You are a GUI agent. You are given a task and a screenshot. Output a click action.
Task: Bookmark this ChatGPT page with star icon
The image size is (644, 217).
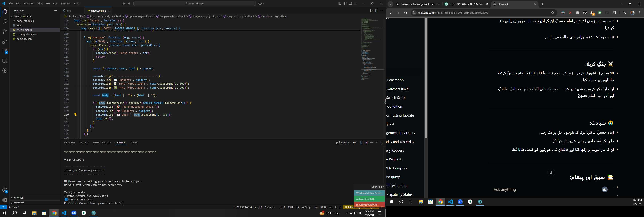[x=552, y=13]
